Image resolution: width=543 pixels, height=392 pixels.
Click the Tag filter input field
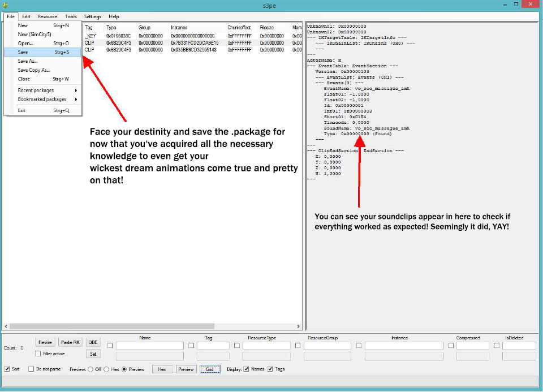click(213, 346)
